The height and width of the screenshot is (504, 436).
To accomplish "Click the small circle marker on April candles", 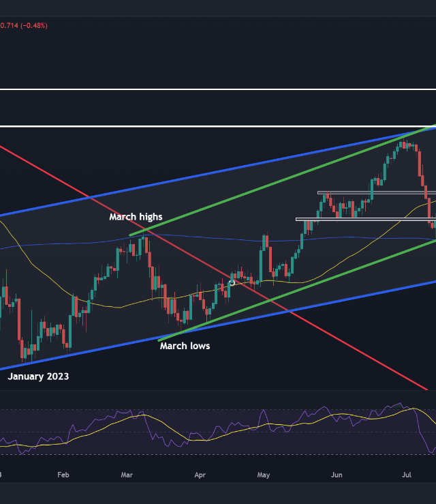I will (232, 282).
